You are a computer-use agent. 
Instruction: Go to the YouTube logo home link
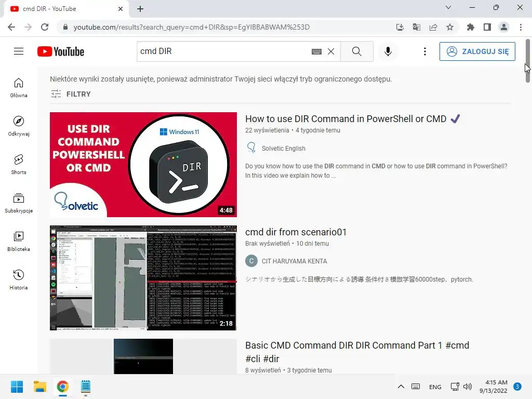pyautogui.click(x=61, y=51)
